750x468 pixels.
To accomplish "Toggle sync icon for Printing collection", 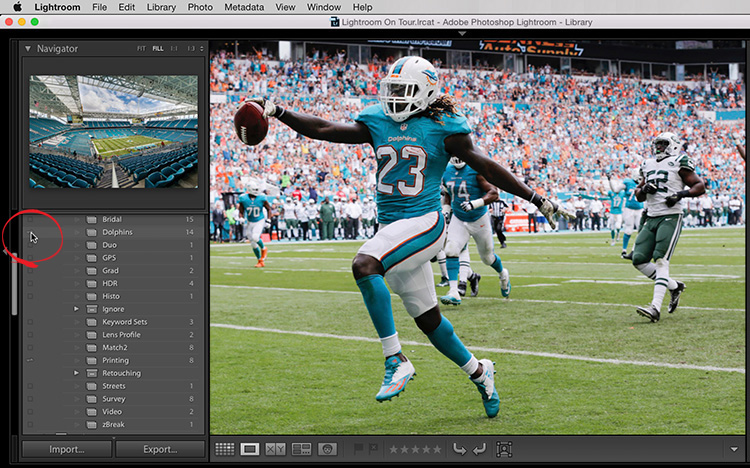I will tap(30, 360).
